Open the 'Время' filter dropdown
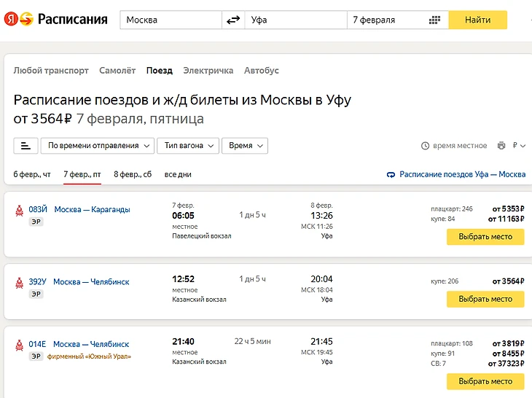The height and width of the screenshot is (398, 532). pyautogui.click(x=244, y=146)
